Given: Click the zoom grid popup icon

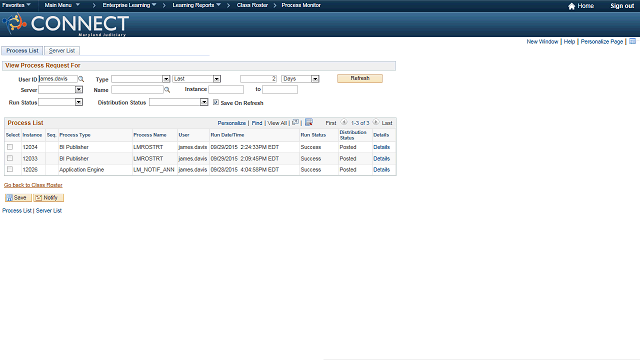Looking at the screenshot, I should 296,122.
